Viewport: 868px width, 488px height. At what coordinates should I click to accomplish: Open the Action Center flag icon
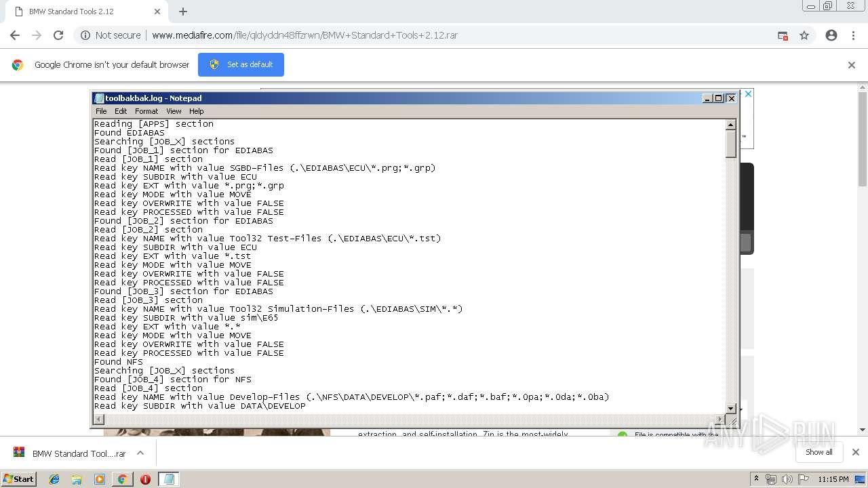803,479
